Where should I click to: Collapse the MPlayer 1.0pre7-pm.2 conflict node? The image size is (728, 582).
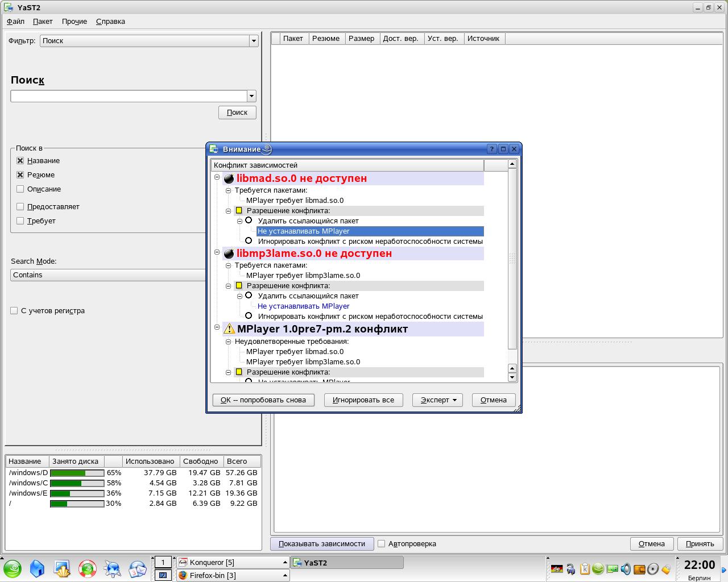(217, 327)
